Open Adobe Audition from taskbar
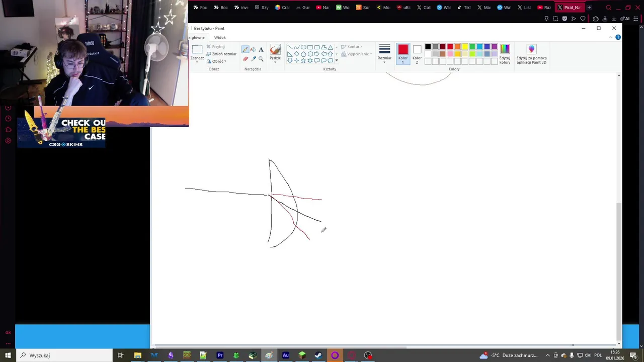The image size is (644, 362). point(286,355)
